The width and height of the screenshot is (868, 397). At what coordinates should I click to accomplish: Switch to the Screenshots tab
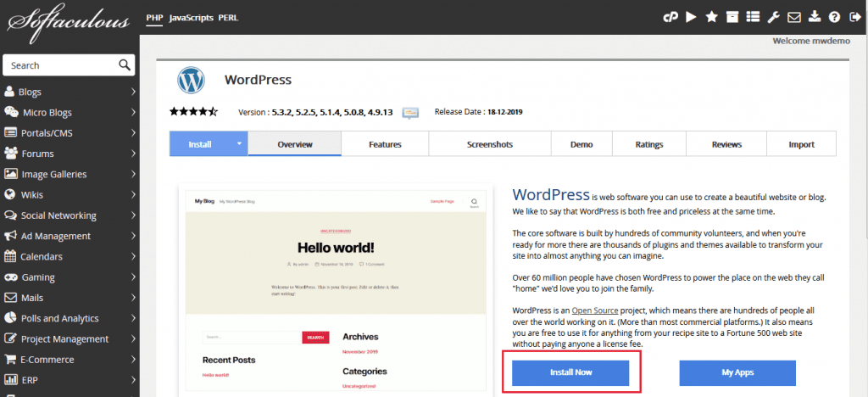[490, 144]
